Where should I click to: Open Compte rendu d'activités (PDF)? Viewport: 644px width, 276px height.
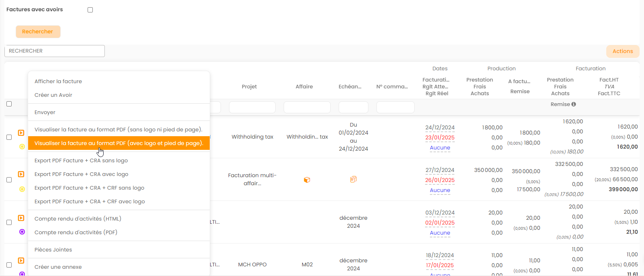pyautogui.click(x=76, y=233)
